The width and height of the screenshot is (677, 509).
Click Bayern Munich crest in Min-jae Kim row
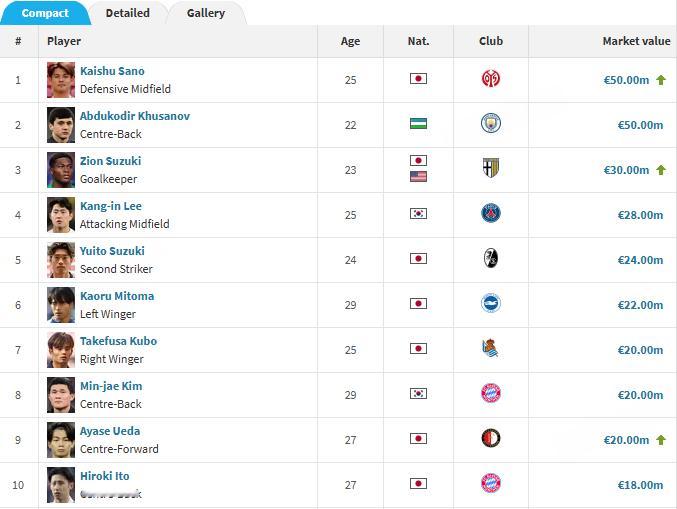[x=490, y=393]
